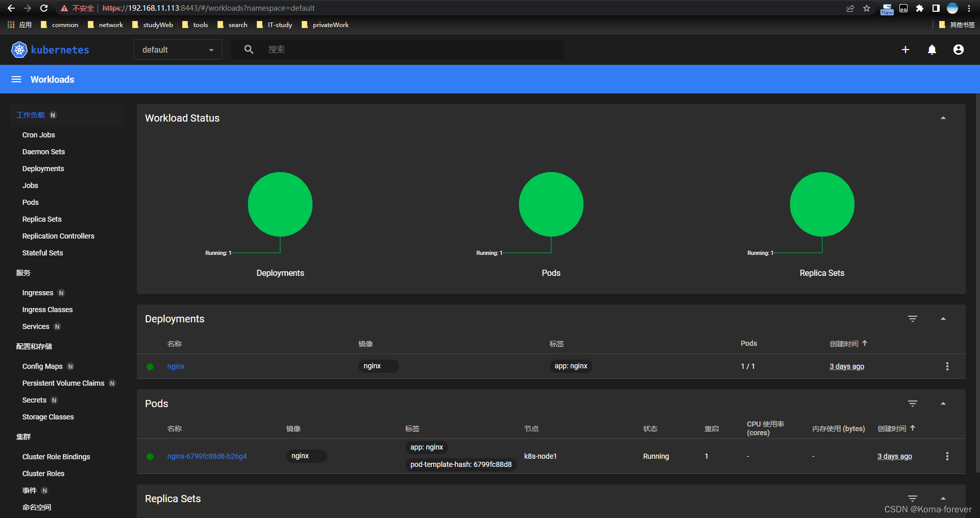Open Replication Controllers in sidebar
This screenshot has height=518, width=980.
pyautogui.click(x=58, y=236)
